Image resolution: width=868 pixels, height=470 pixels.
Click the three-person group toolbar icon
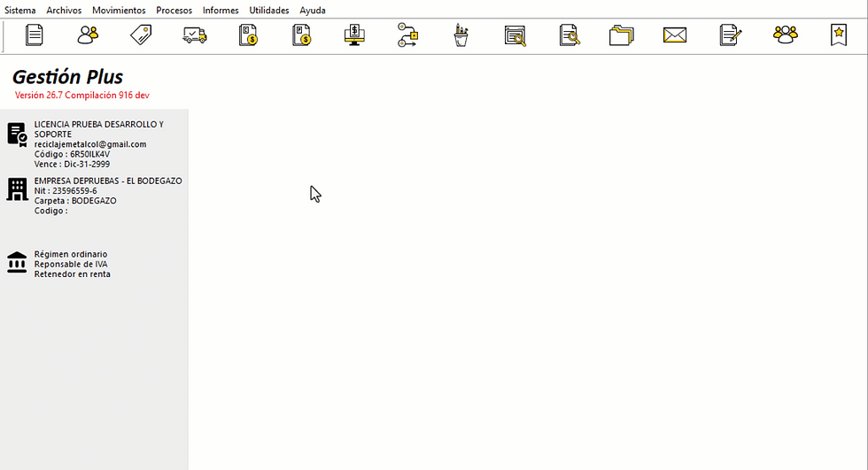(785, 35)
